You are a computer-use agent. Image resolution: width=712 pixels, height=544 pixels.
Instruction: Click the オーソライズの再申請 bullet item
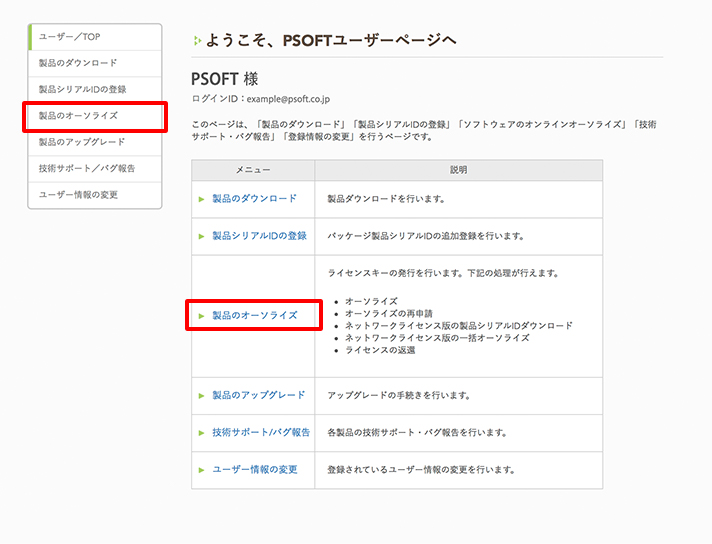pyautogui.click(x=389, y=313)
